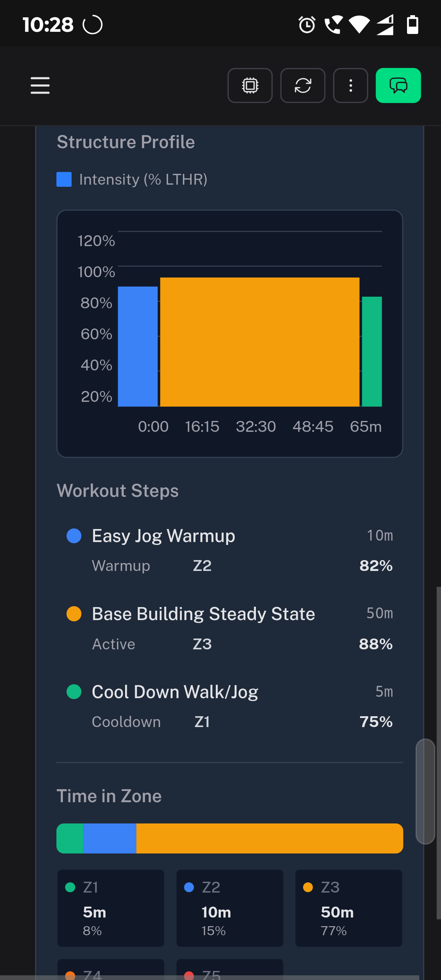The height and width of the screenshot is (980, 441).
Task: Click the vertical scrollbar thumb
Action: click(x=425, y=791)
